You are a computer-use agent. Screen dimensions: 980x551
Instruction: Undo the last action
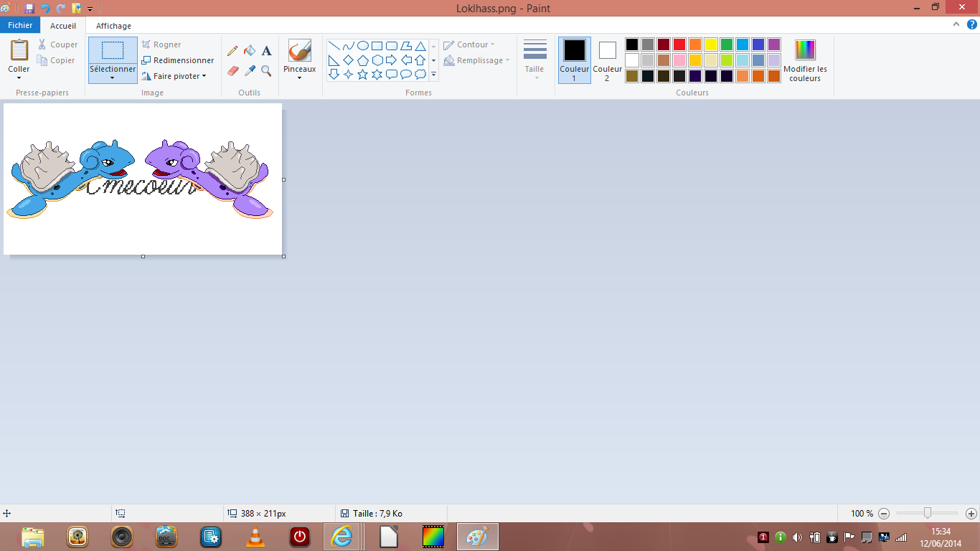click(x=45, y=9)
